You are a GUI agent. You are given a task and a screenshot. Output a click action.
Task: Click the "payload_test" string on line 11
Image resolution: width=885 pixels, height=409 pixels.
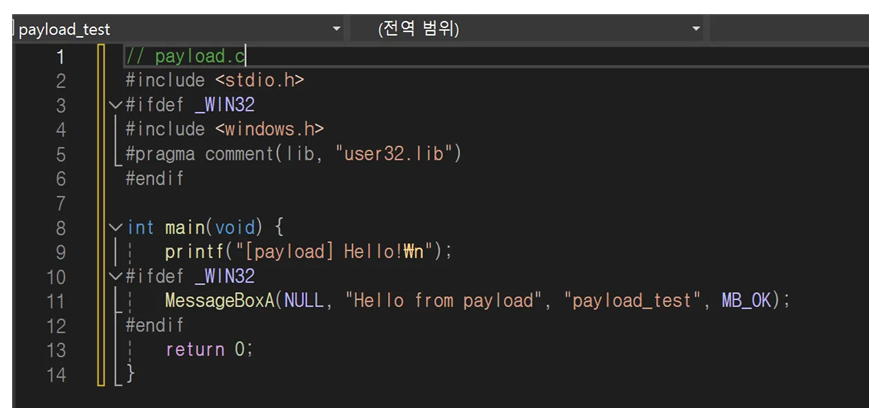point(633,301)
